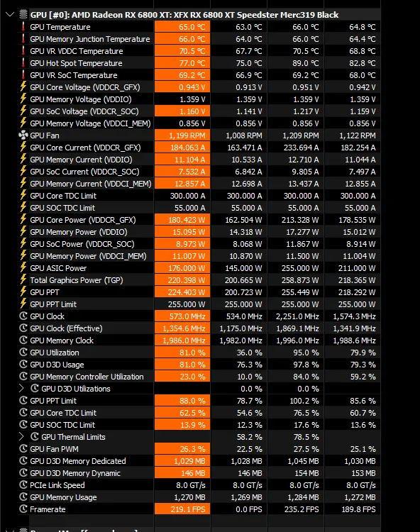The height and width of the screenshot is (532, 420).
Task: Click clock icon beside GPU Clock (Effective)
Action: [x=23, y=328]
